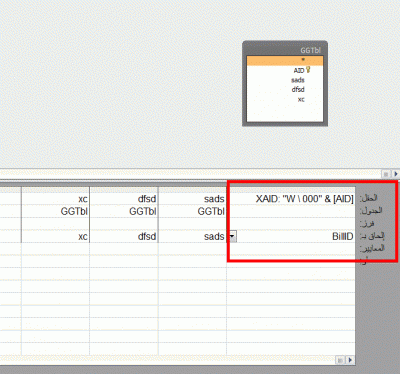The width and height of the screenshot is (400, 374).
Task: Click the design grid horizontal scrollbar thumb
Action: [x=340, y=360]
